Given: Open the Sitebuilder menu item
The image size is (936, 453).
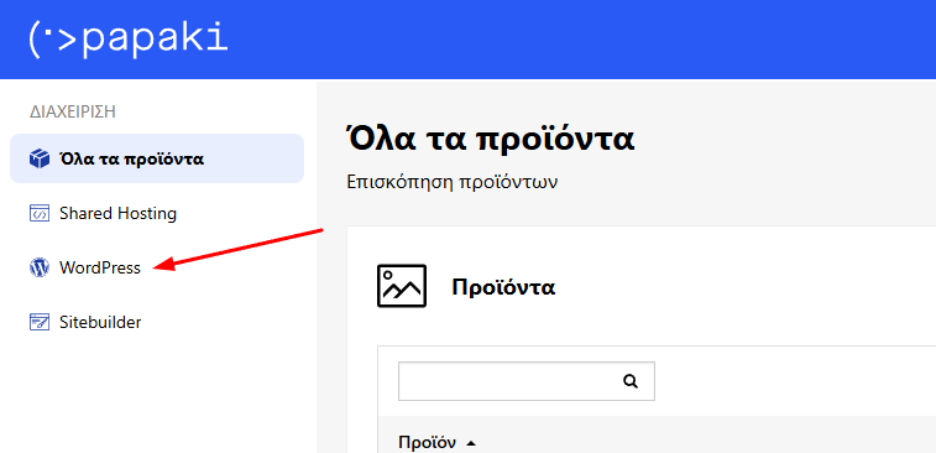Looking at the screenshot, I should point(100,322).
